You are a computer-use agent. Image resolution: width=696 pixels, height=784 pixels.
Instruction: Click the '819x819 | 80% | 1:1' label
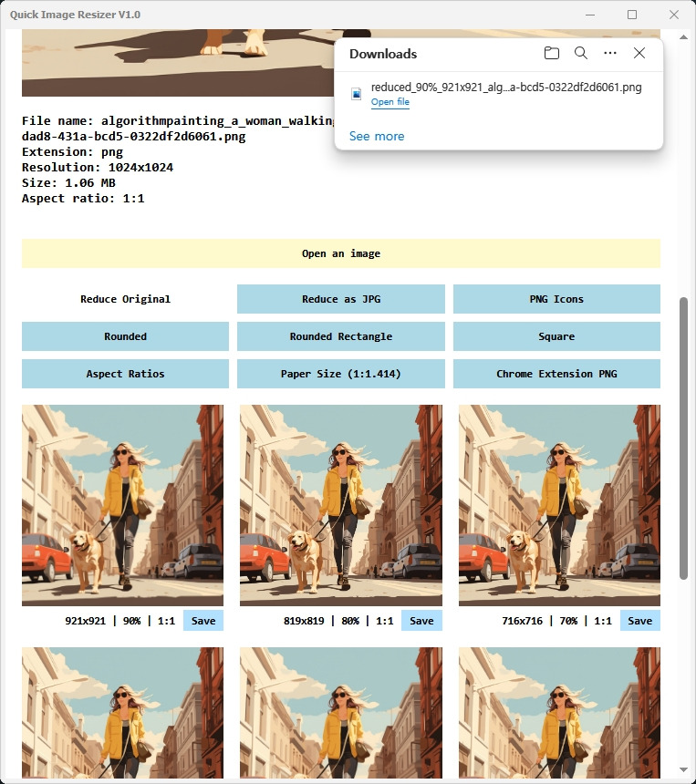click(338, 621)
